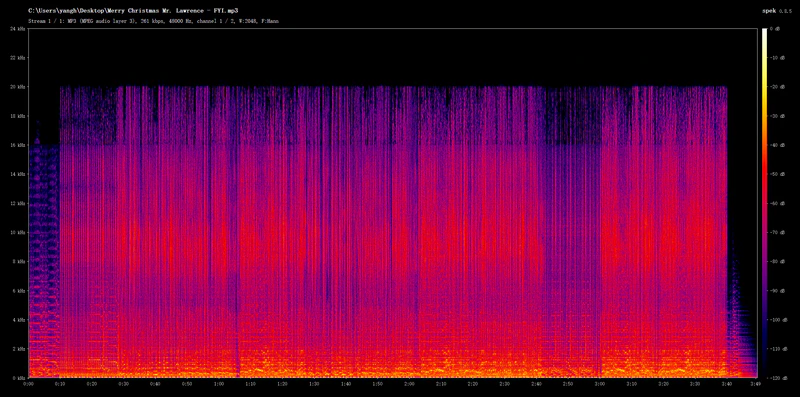The image size is (800, 397).
Task: Click the -20 dB scale label
Action: pyautogui.click(x=778, y=87)
